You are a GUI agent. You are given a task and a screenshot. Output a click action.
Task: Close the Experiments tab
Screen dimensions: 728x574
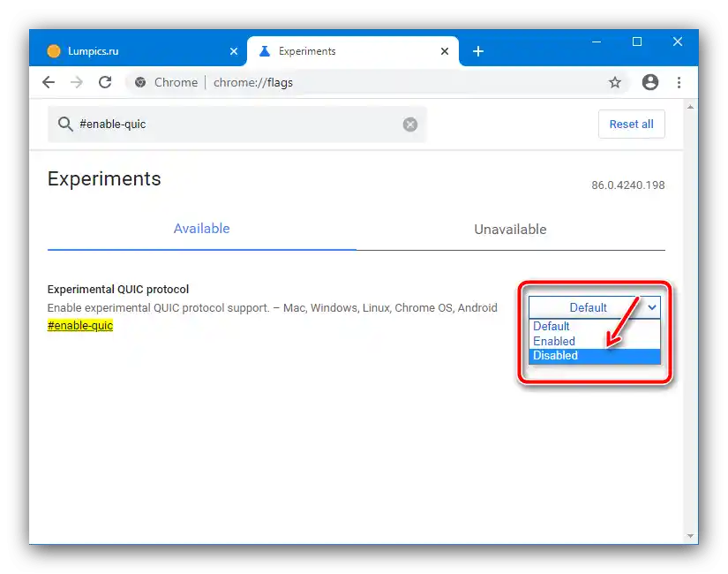click(445, 51)
